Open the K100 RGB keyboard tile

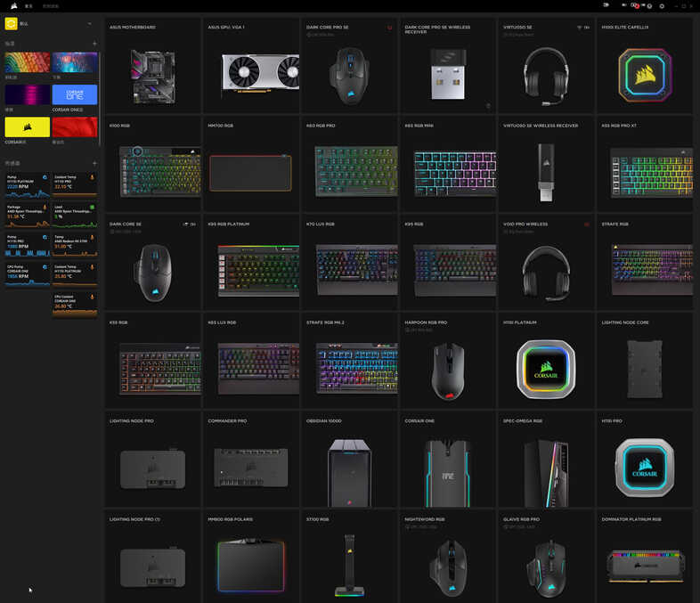[152, 164]
